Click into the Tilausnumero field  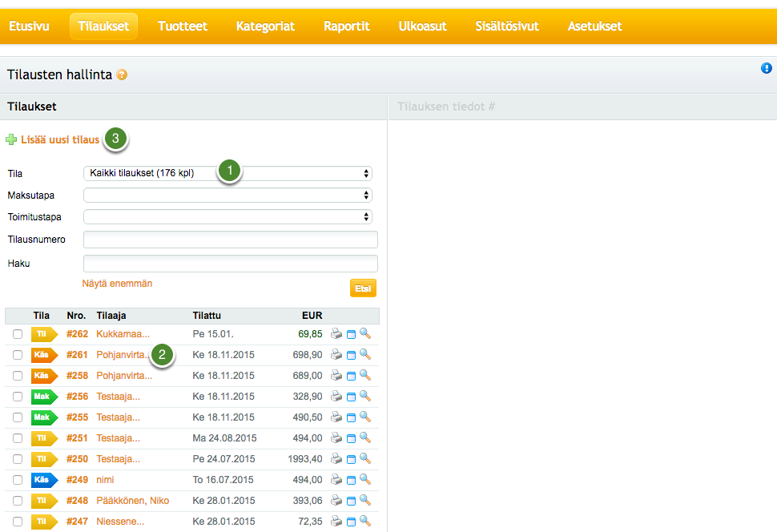pos(231,240)
